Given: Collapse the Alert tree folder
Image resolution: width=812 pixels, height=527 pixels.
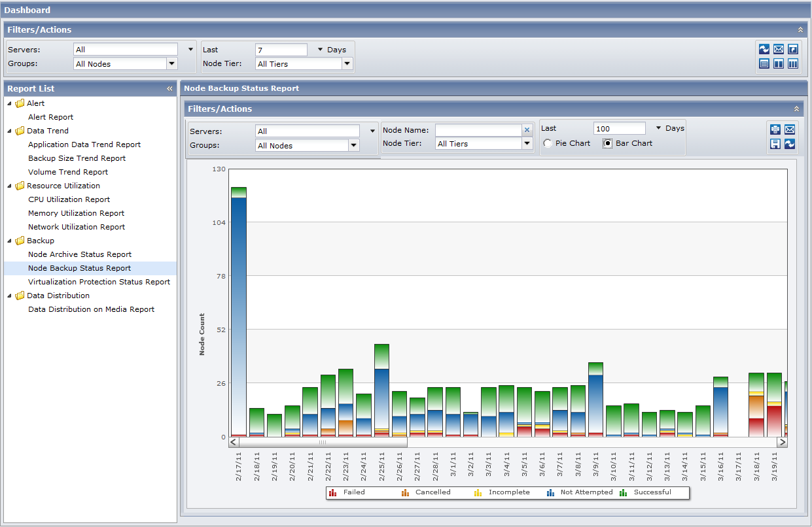Looking at the screenshot, I should click(x=10, y=103).
